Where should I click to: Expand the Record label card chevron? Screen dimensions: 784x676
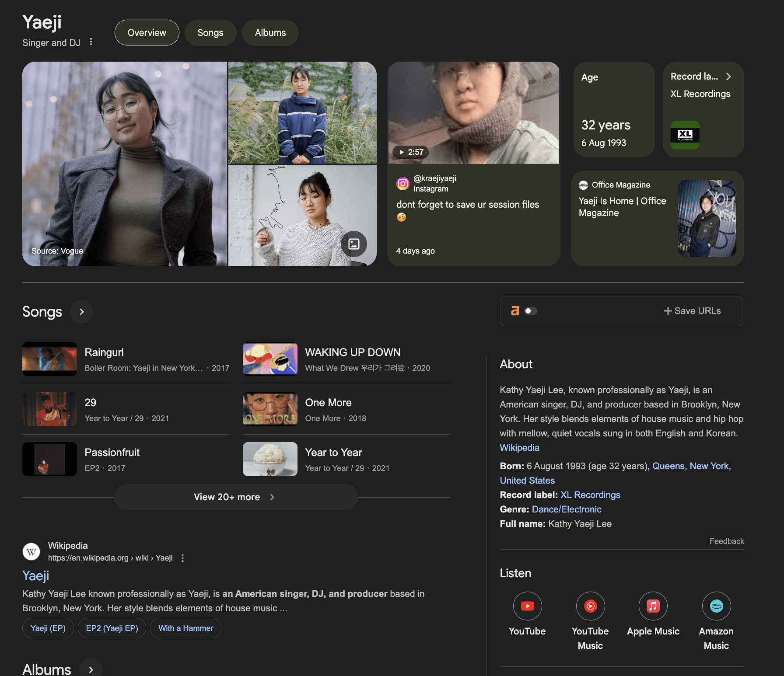click(728, 77)
